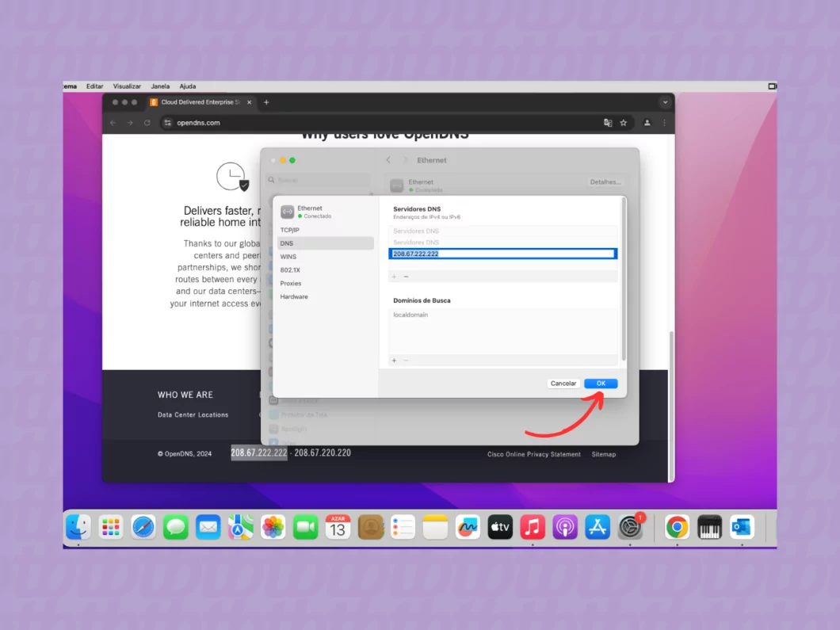Remove DNS server with minus button
The width and height of the screenshot is (840, 630).
[406, 277]
